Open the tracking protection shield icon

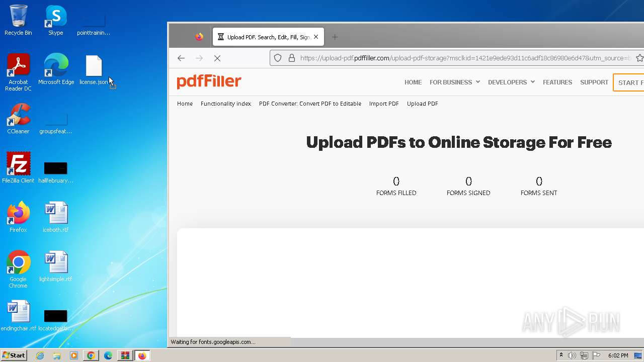278,58
